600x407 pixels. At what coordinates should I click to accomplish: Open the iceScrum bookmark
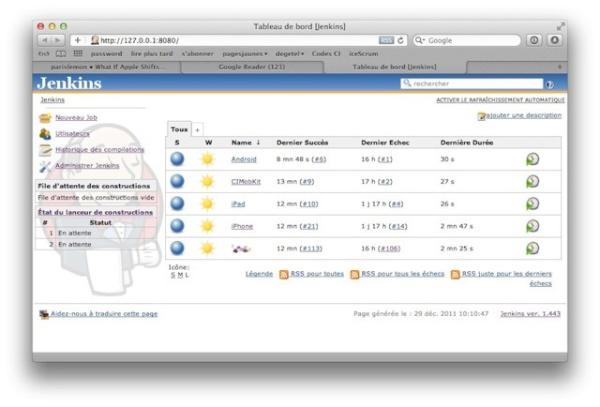pyautogui.click(x=364, y=54)
